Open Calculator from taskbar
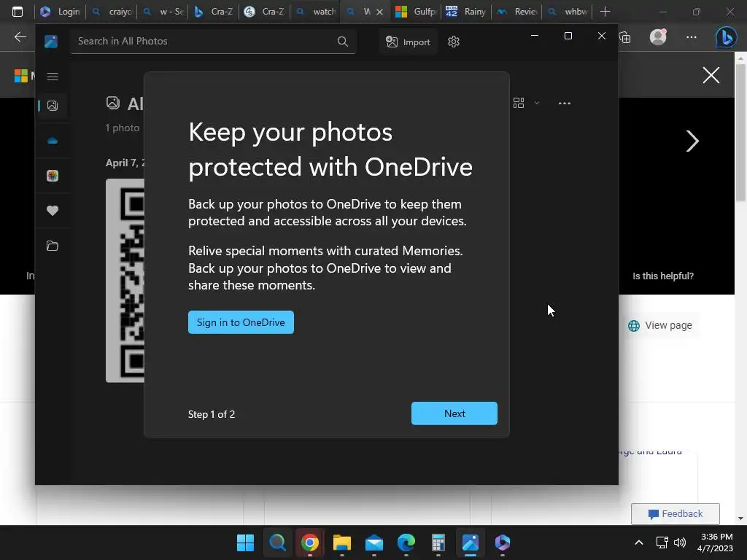 point(438,542)
